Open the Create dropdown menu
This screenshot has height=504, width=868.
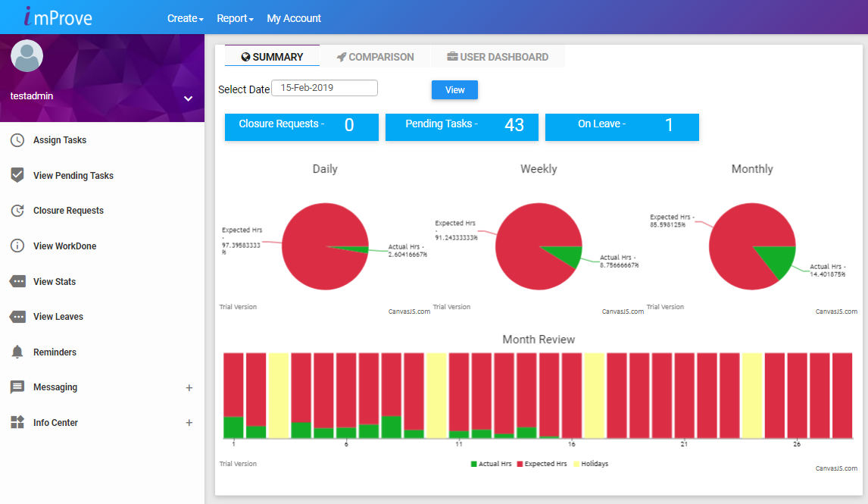(186, 18)
